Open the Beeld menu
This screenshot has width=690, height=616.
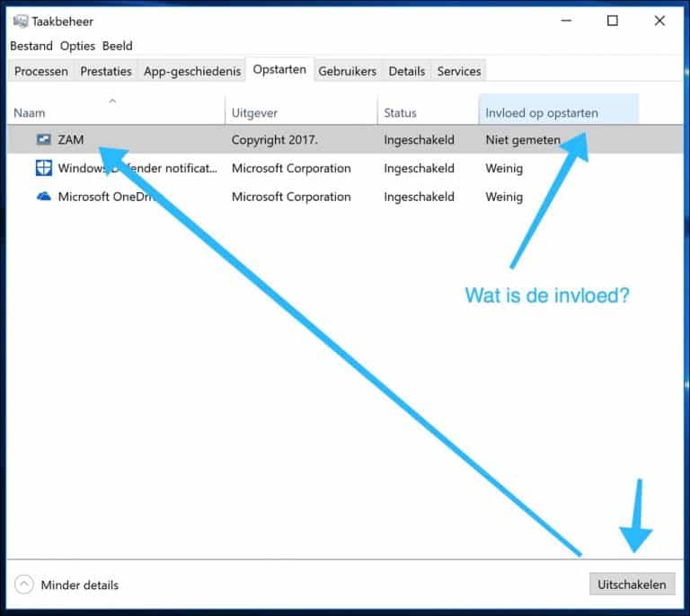(117, 46)
